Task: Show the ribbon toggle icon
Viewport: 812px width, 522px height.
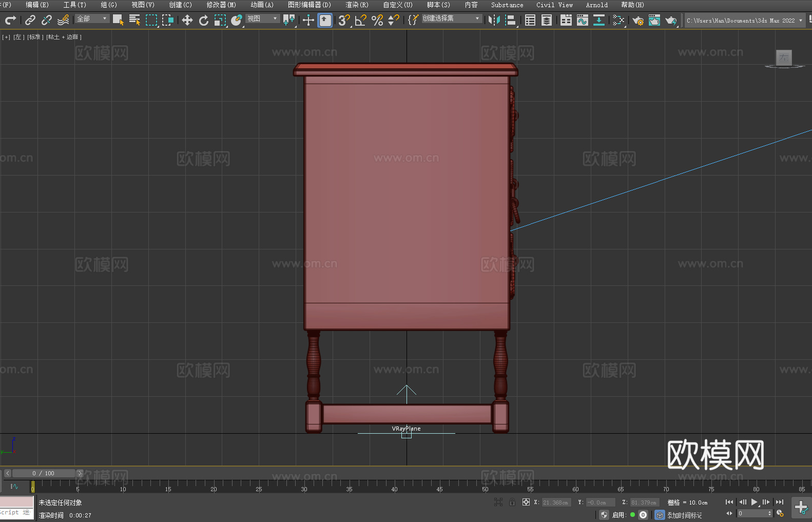Action: point(566,20)
